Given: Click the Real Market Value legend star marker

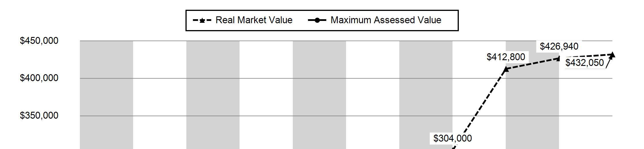Looking at the screenshot, I should [x=202, y=20].
